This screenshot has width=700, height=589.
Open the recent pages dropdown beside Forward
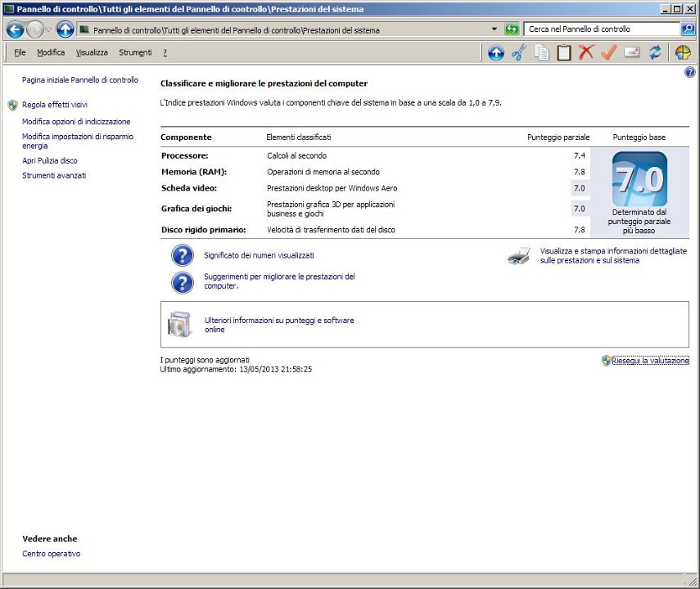(x=48, y=30)
